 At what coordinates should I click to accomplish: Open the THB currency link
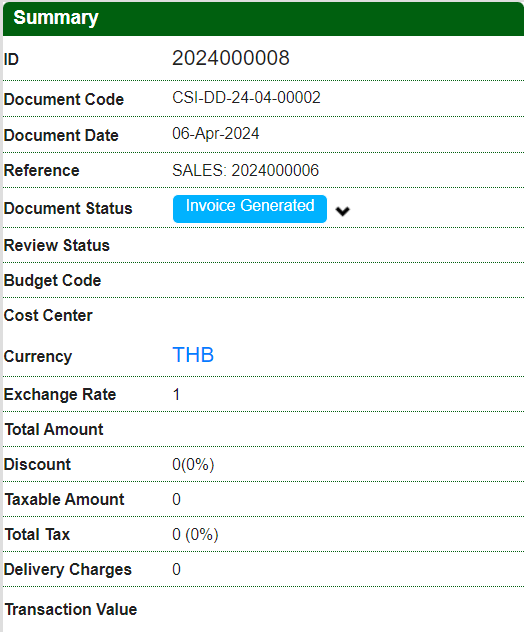[193, 355]
